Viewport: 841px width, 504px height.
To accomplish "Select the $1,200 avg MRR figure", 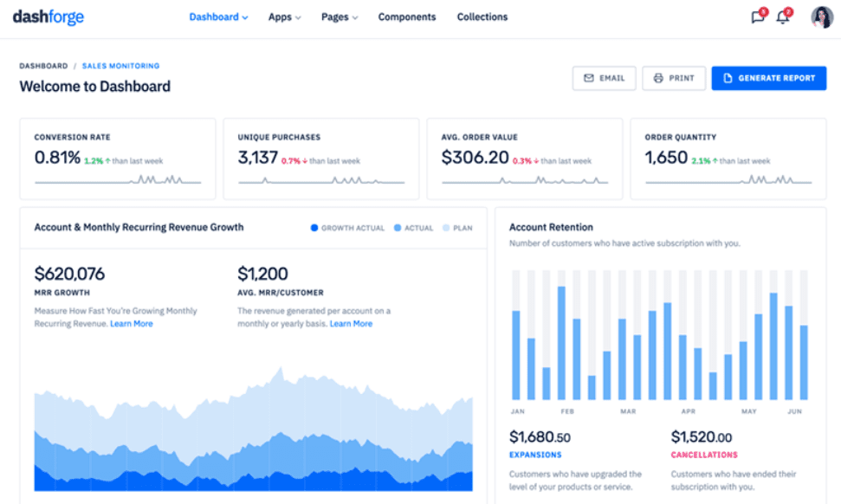I will coord(262,274).
